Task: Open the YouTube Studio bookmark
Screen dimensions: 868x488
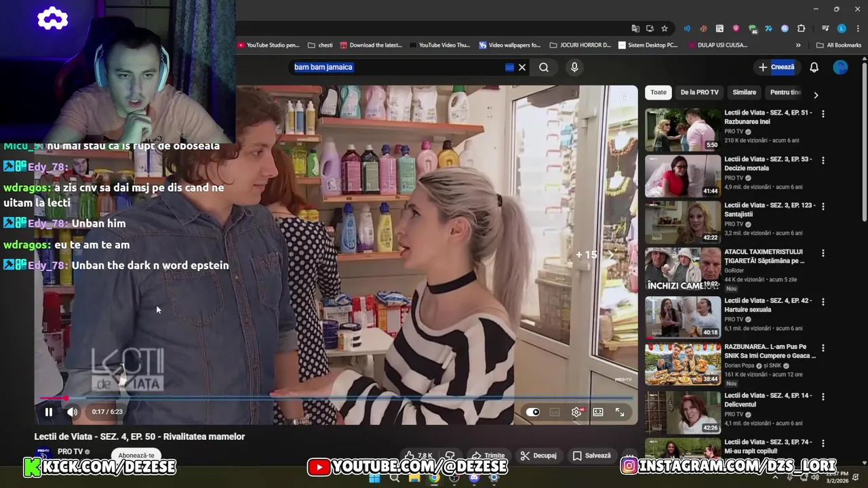Action: 269,45
